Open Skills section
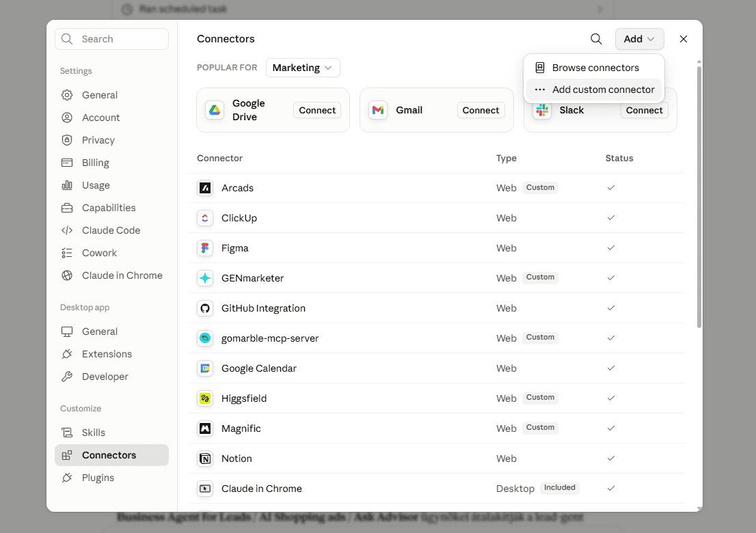The image size is (756, 533). click(x=112, y=433)
